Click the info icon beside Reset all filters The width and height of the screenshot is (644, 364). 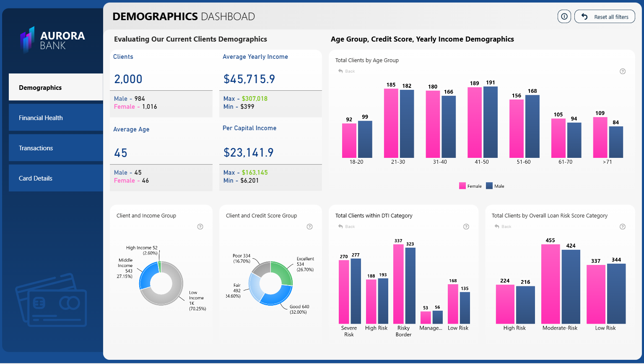564,17
